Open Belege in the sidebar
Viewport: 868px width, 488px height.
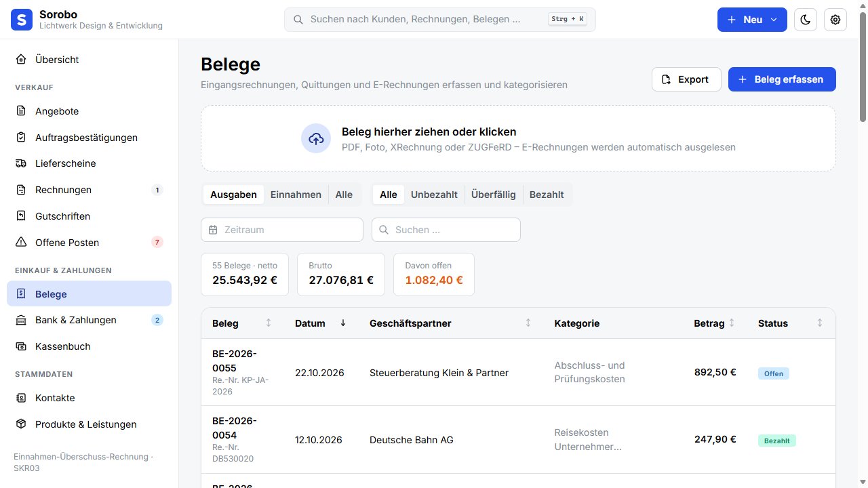tap(89, 293)
